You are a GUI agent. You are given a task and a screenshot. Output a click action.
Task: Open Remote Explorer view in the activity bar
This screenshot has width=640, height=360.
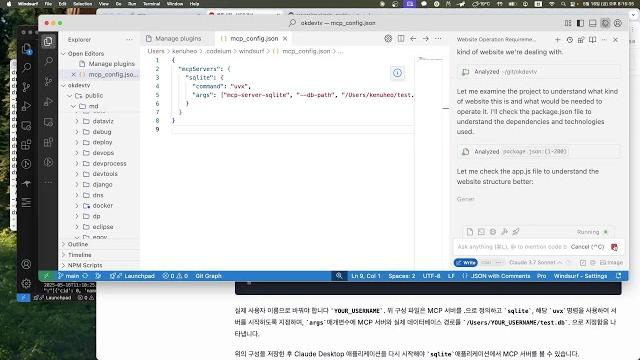(48, 122)
